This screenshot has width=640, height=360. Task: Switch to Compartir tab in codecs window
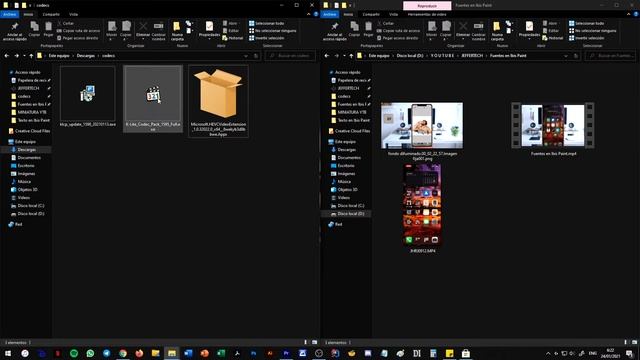point(51,14)
